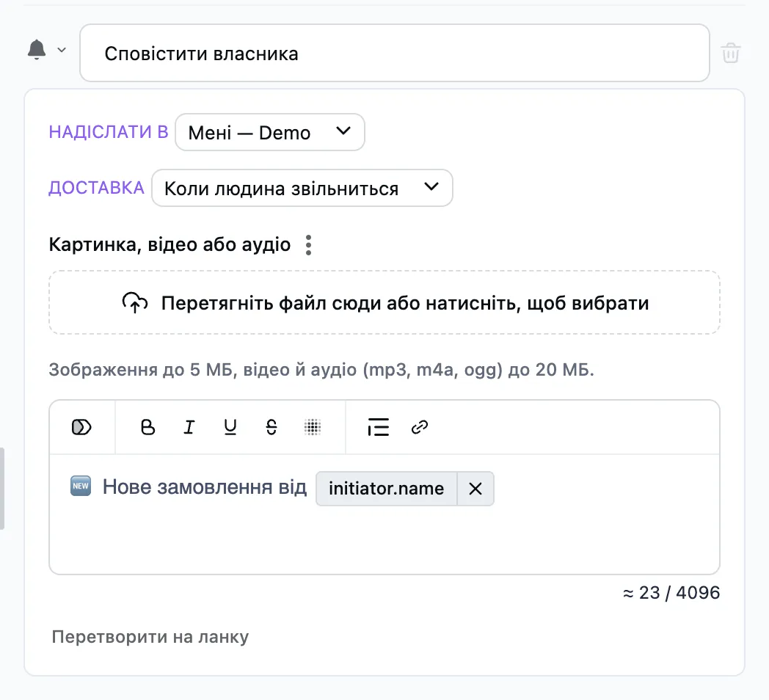
Task: Edit the step title 'Сповістити власника'
Action: [x=395, y=53]
